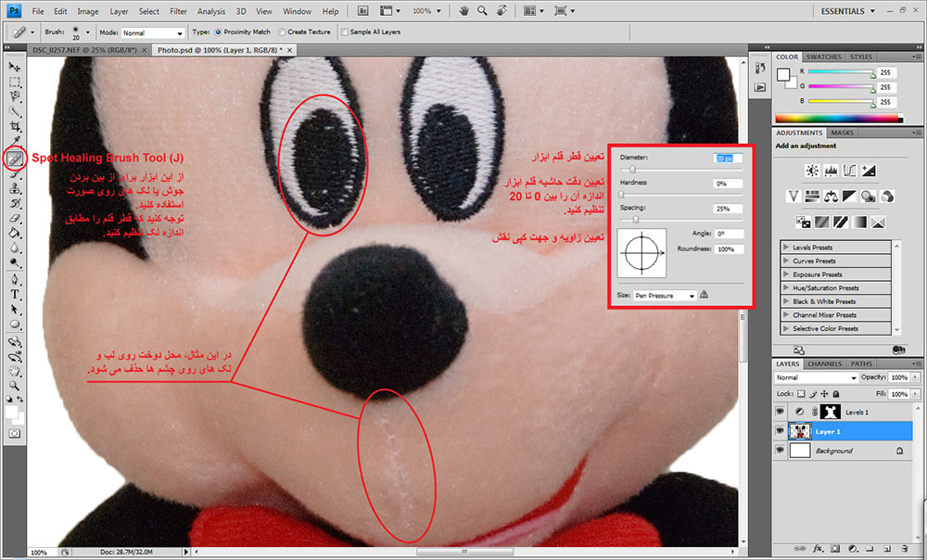The image size is (927, 560).
Task: Open the Analysis menu
Action: 211,11
